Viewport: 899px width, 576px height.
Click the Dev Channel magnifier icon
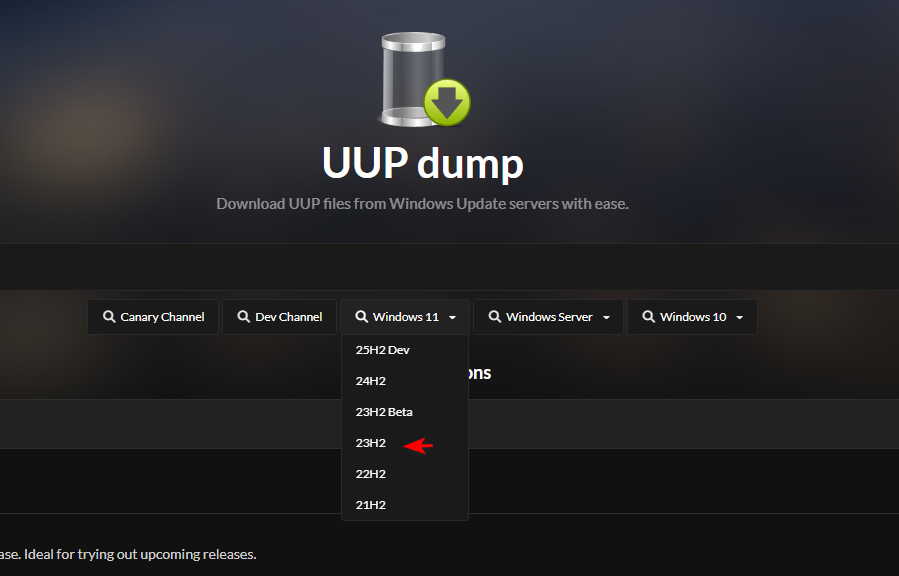(244, 316)
